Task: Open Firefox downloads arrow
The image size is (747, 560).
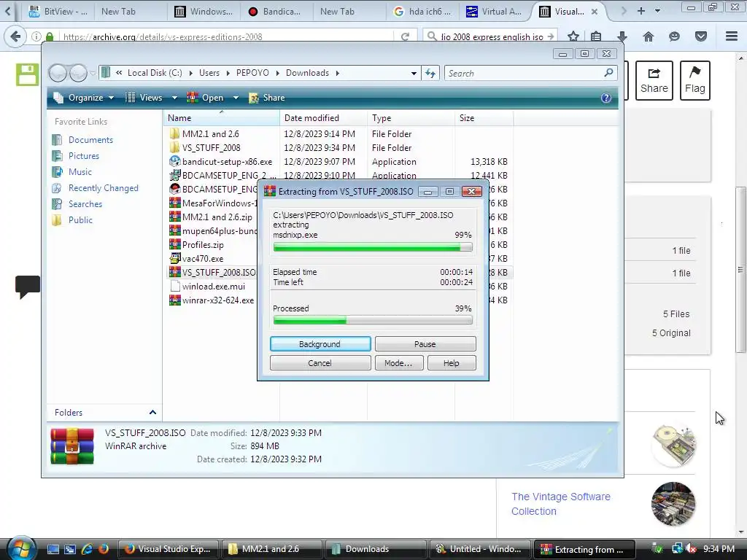Action: click(622, 36)
